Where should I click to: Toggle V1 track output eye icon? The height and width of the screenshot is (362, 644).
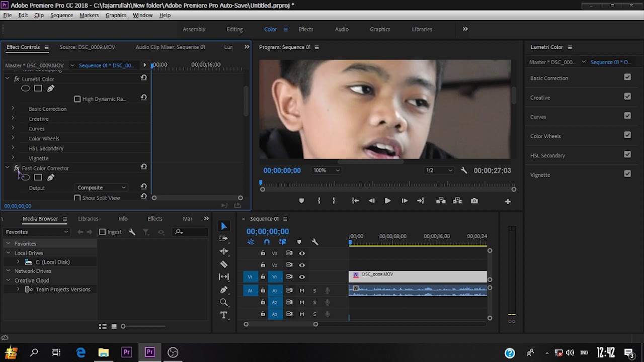(302, 277)
